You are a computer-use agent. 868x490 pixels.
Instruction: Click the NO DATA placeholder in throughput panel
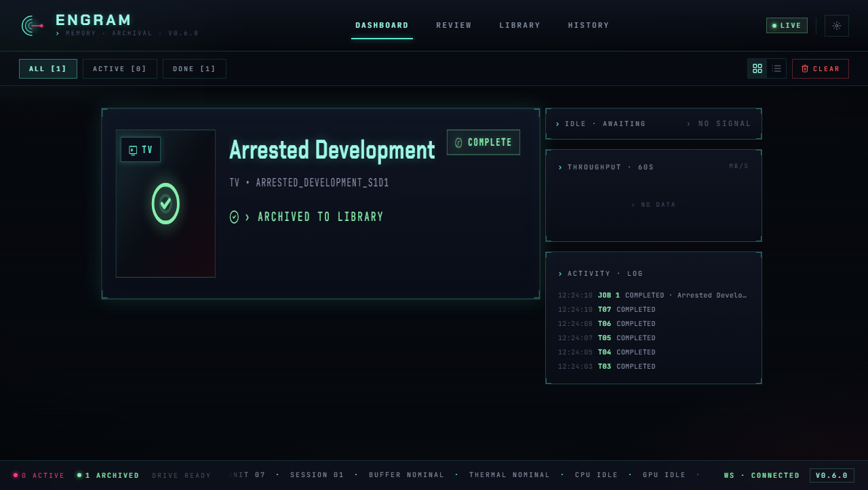[654, 205]
